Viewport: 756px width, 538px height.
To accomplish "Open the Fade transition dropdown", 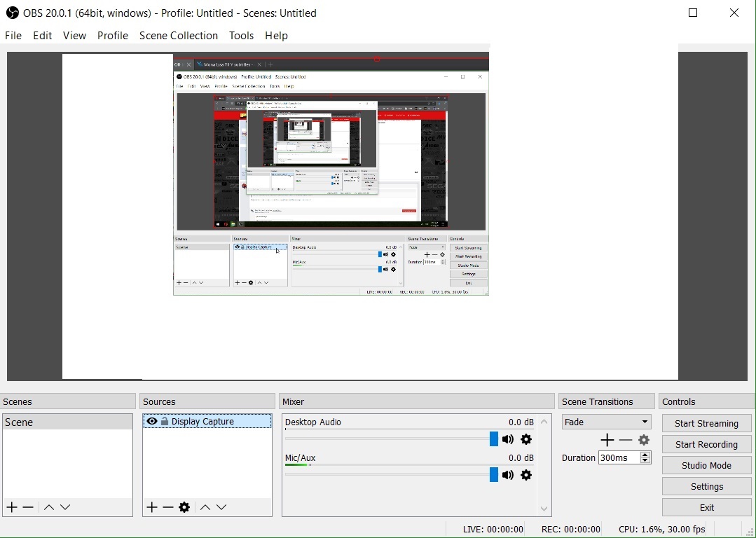I will pyautogui.click(x=607, y=422).
